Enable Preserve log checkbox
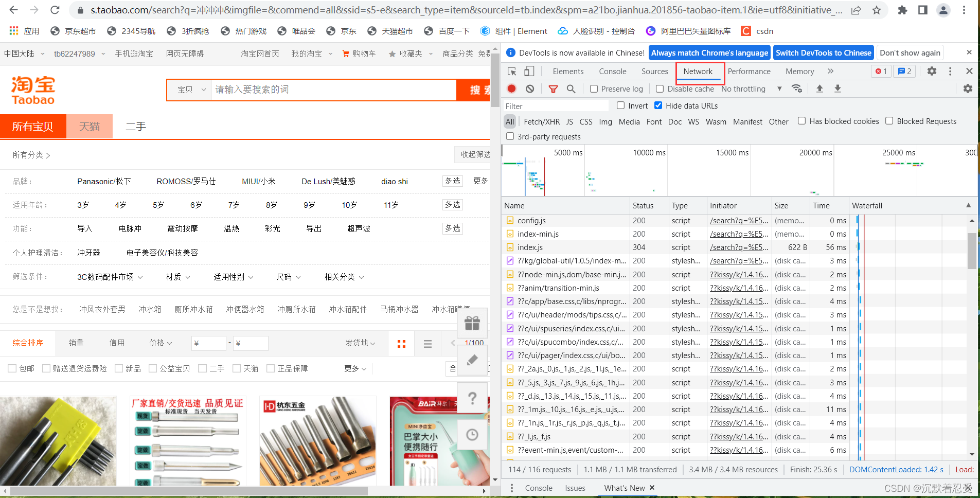Screen dimensions: 980x498 point(594,88)
